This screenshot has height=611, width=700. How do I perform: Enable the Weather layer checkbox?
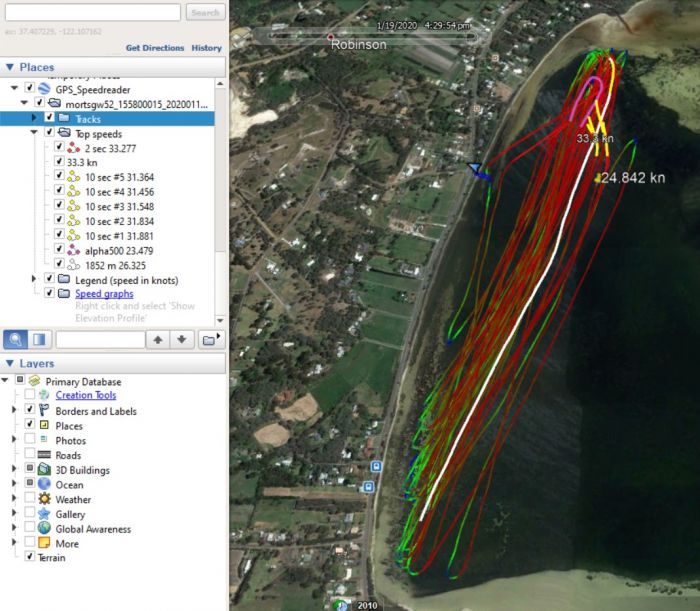pos(29,498)
